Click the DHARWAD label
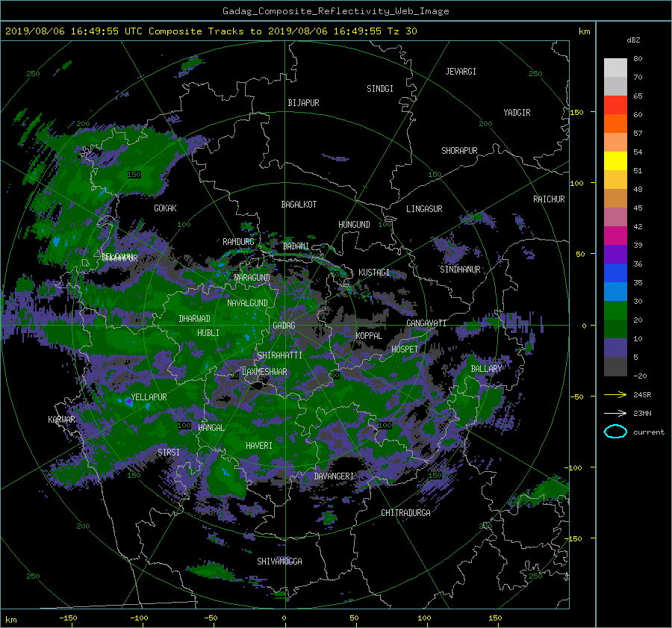The width and height of the screenshot is (672, 628). tap(195, 319)
